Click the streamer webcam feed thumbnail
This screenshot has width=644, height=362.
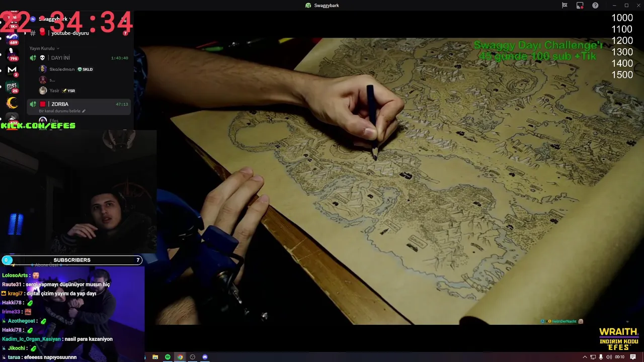pyautogui.click(x=79, y=192)
